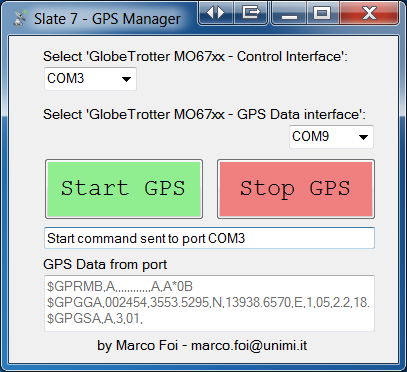Screen dimensions: 407x372
Task: Click the 'GPS Data from port' label
Action: pos(105,265)
